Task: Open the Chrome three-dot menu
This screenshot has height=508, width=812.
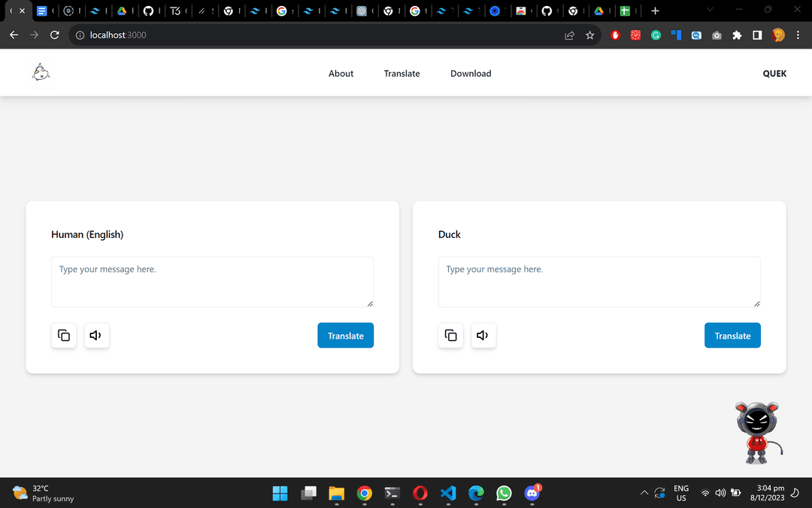Action: [x=798, y=35]
